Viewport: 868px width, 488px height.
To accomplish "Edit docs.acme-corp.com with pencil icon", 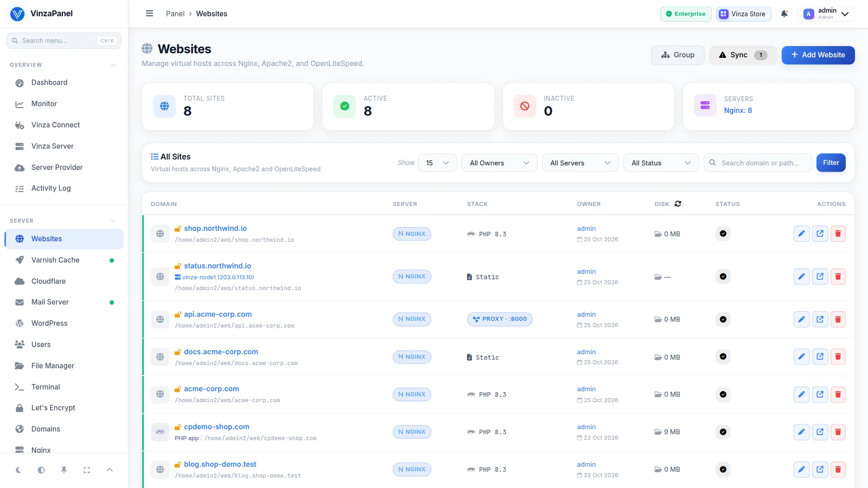I will coord(802,357).
